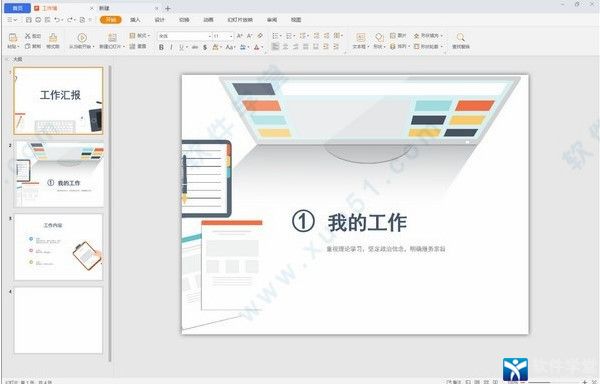The height and width of the screenshot is (384, 600).
Task: Select the orange Start ribbon tab
Action: 111,20
